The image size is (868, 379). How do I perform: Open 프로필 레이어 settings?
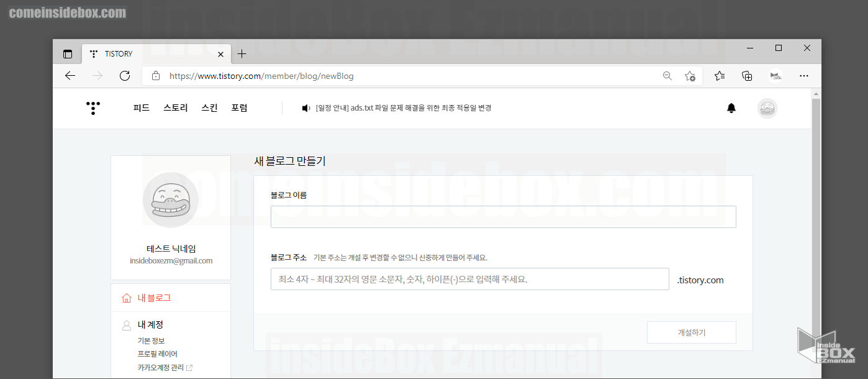[x=158, y=354]
